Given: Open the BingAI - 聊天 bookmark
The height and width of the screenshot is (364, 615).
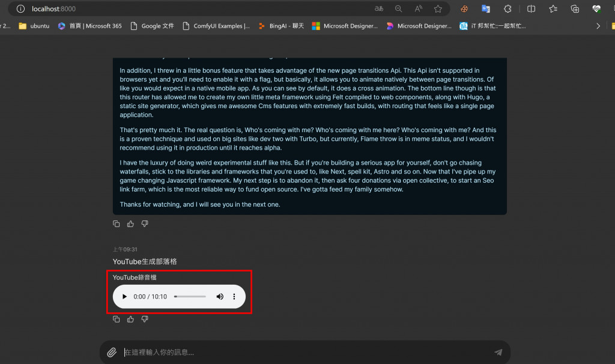Looking at the screenshot, I should [x=281, y=26].
